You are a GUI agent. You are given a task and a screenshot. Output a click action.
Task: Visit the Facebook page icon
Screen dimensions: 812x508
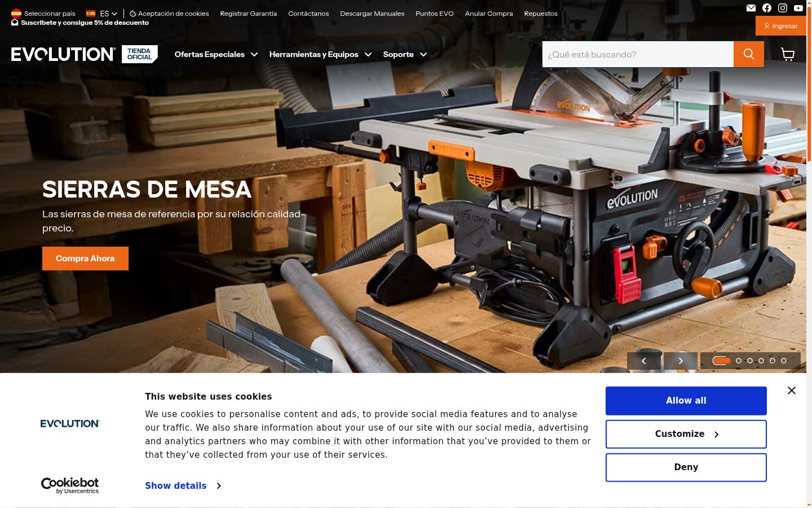coord(767,8)
